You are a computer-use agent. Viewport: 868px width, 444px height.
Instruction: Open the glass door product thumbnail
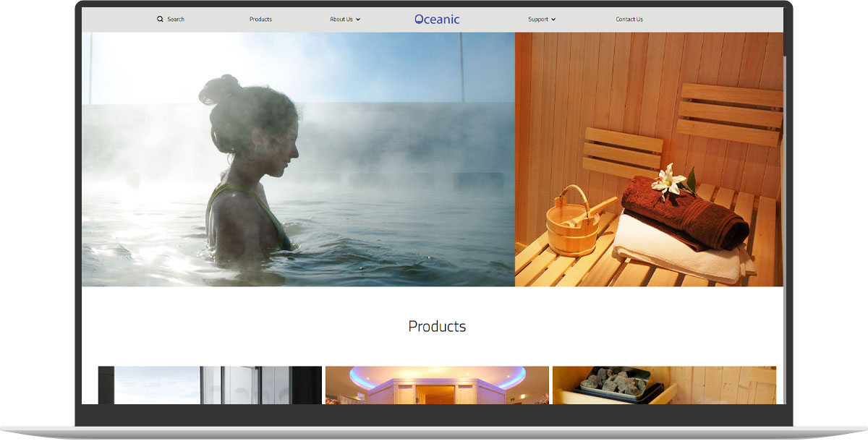[210, 385]
